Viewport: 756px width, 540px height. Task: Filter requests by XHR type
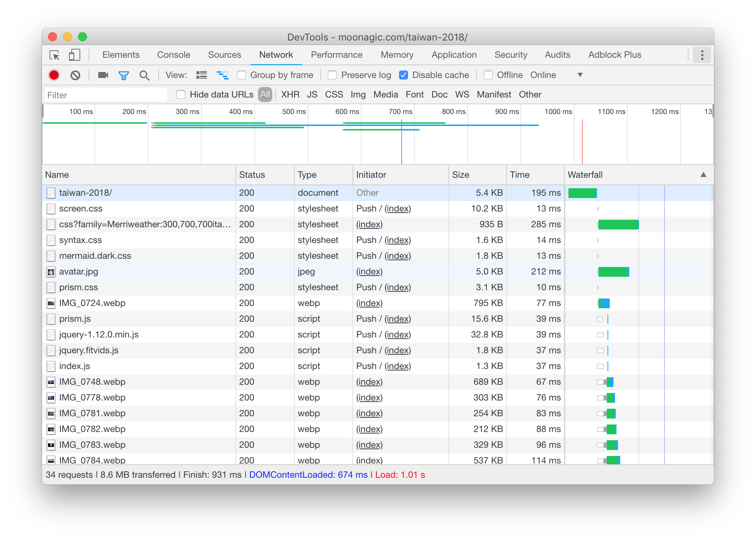coord(290,94)
